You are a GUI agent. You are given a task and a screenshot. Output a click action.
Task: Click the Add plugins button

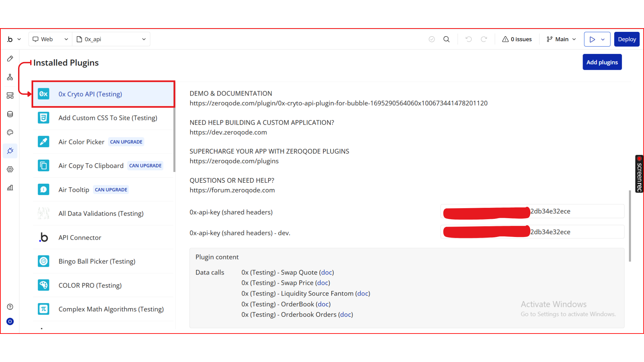tap(602, 62)
